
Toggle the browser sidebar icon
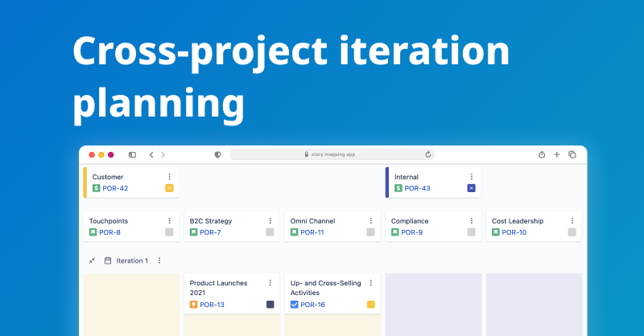132,154
